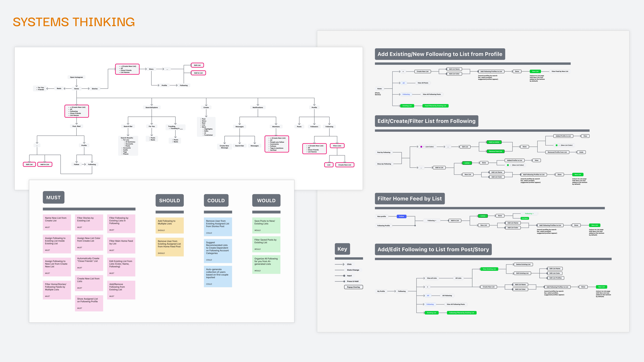Screen dimensions: 644x362
Task: Select the ellipsis (...) node beside Story
Action: click(x=167, y=69)
